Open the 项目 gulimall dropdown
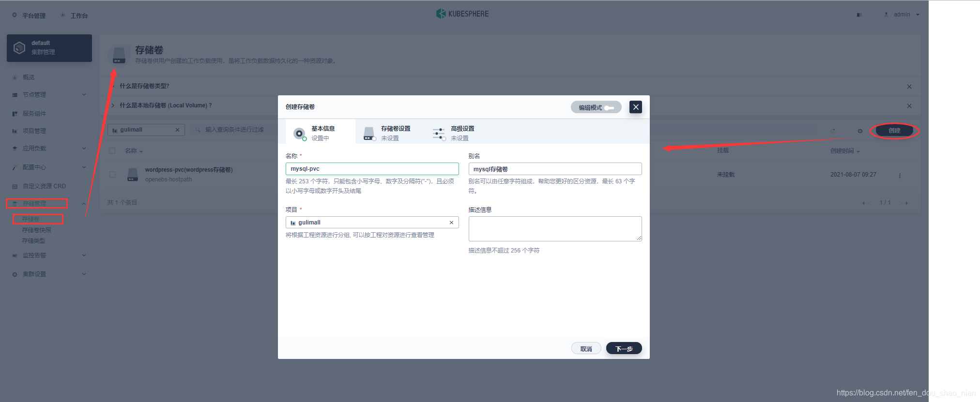 pos(372,223)
